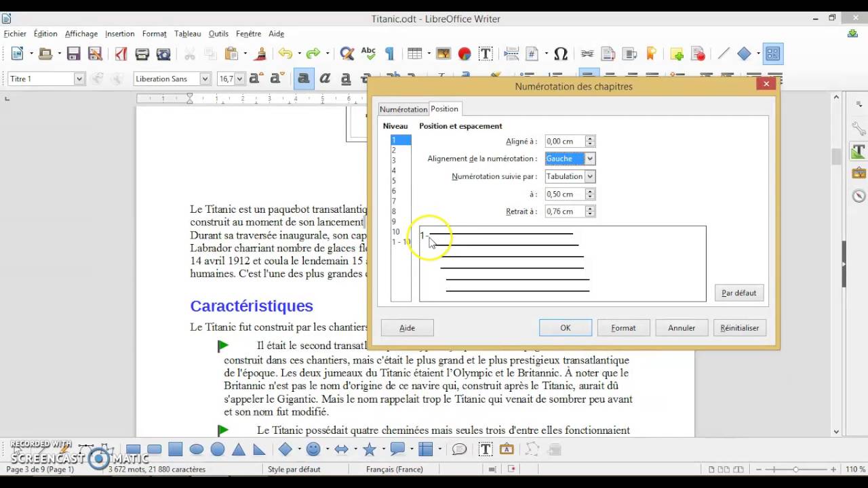
Task: Save the document with the floppy icon
Action: [x=74, y=54]
